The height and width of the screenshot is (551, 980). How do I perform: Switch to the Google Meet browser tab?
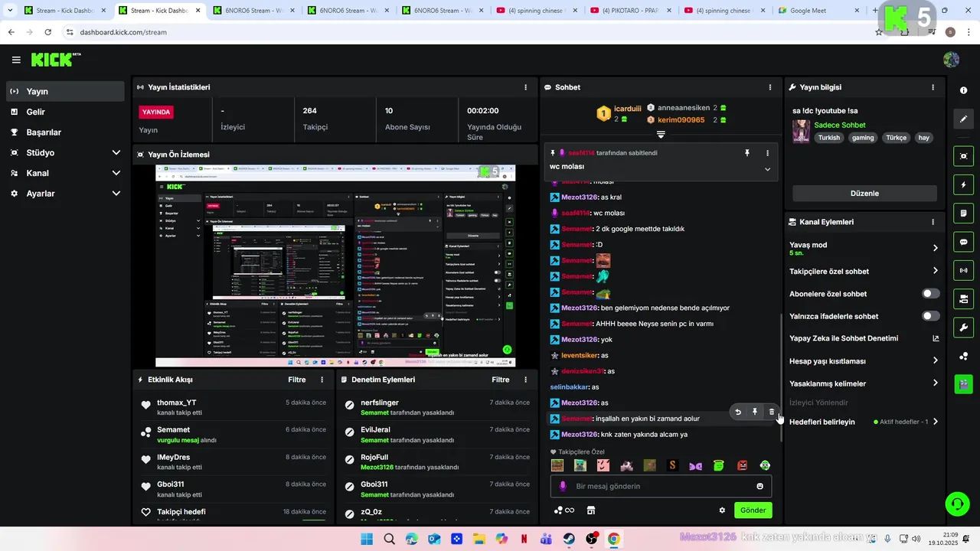click(x=816, y=11)
